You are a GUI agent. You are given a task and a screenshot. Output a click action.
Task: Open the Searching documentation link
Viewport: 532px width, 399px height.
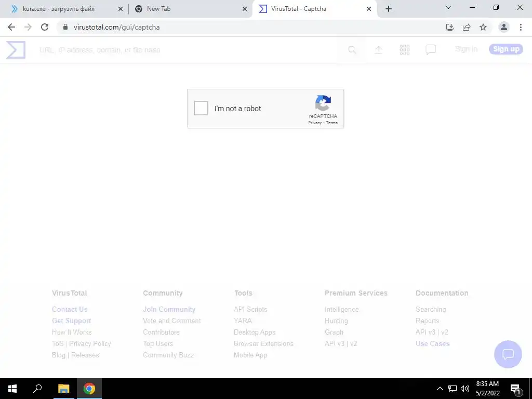pos(431,310)
